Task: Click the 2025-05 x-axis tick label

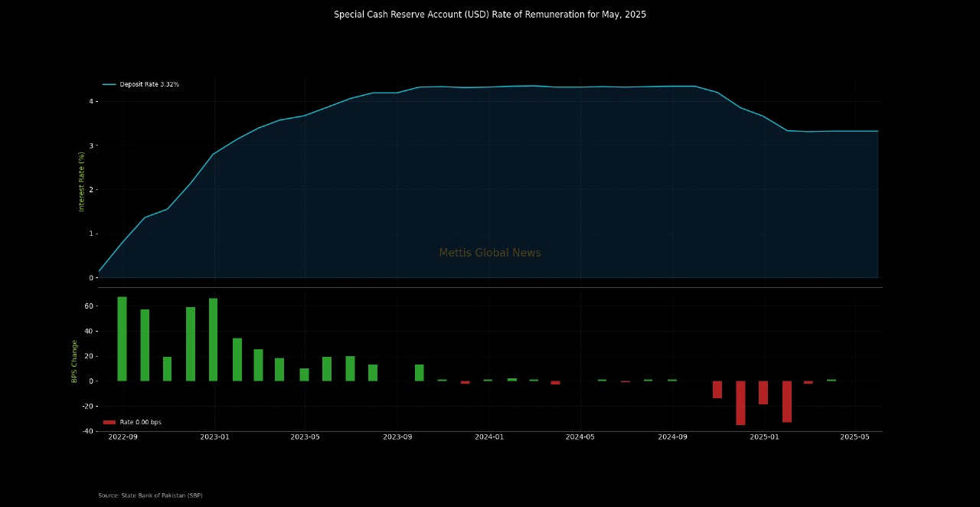Action: (x=855, y=437)
